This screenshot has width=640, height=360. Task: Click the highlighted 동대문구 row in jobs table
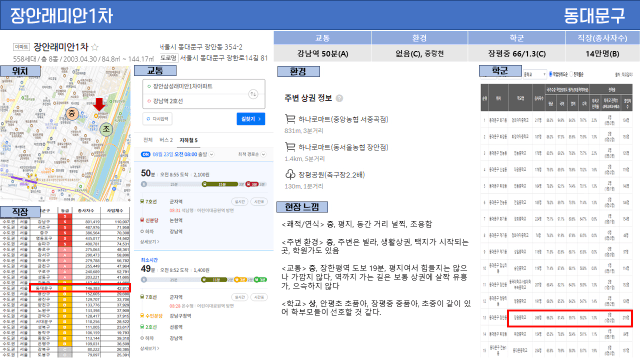tap(80, 288)
